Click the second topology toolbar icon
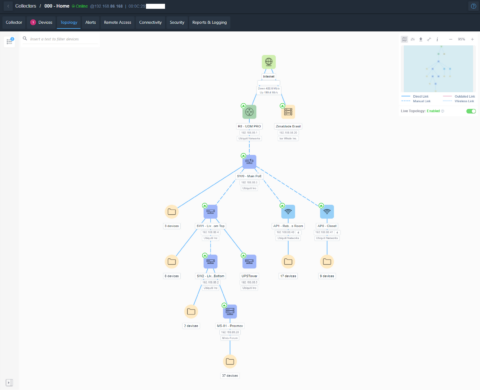Viewport: 480px width, 390px height. pos(413,39)
